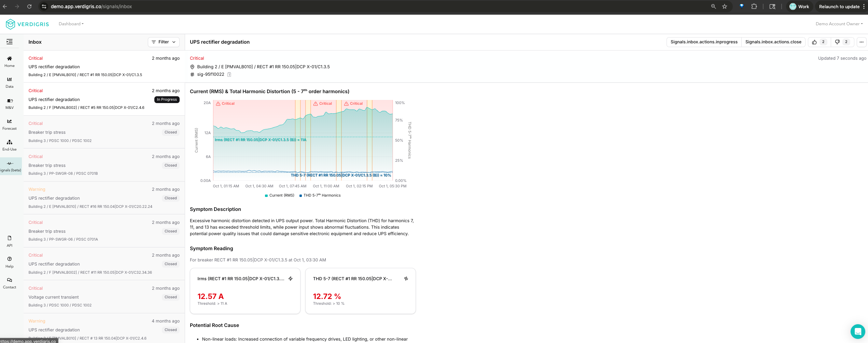Open the Contact sidebar icon
Viewport: 868px width, 343px height.
point(10,283)
